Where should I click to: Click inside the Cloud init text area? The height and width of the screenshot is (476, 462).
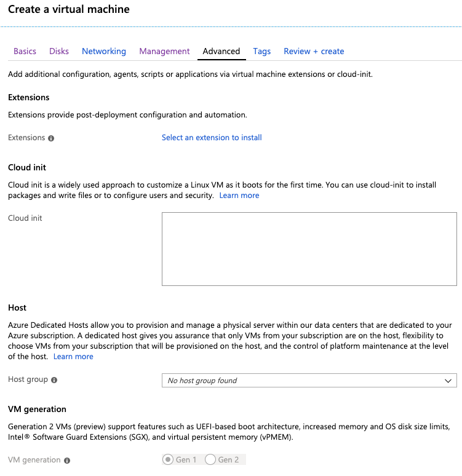(309, 249)
